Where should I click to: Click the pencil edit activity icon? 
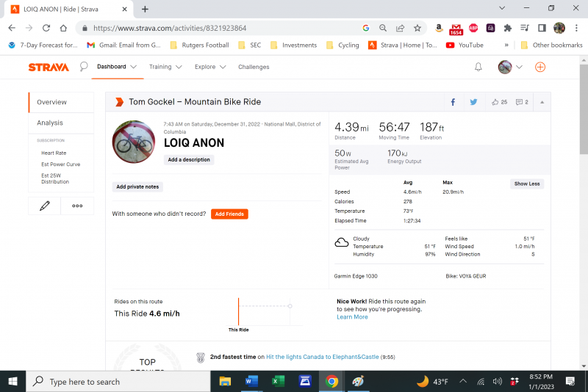(44, 206)
